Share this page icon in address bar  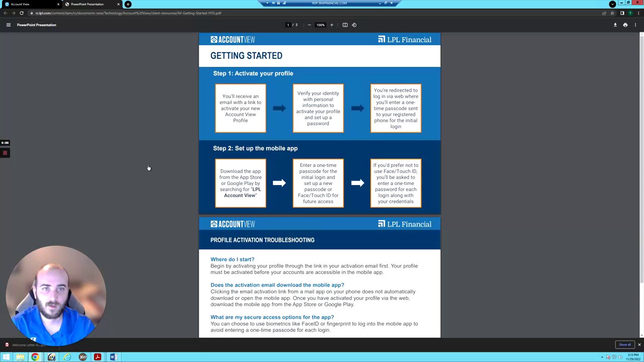[604, 13]
